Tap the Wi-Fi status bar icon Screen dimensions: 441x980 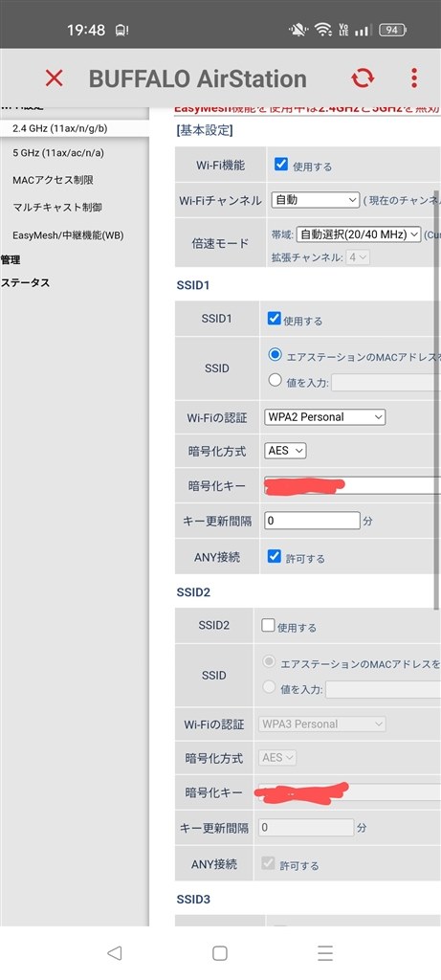(323, 30)
